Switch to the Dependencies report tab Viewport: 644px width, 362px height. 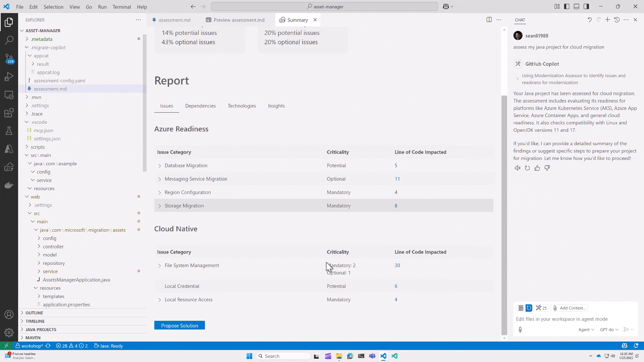[x=200, y=106]
